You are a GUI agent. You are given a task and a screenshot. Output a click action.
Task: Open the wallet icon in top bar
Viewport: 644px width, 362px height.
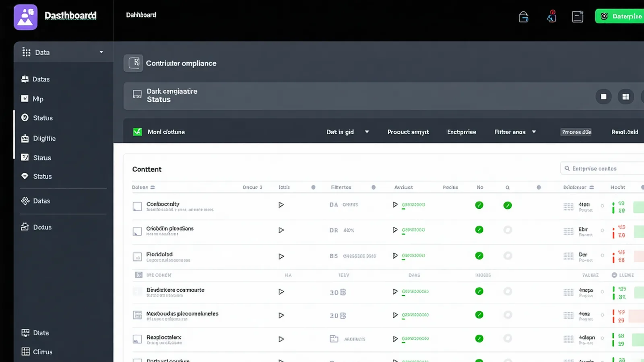pyautogui.click(x=523, y=16)
